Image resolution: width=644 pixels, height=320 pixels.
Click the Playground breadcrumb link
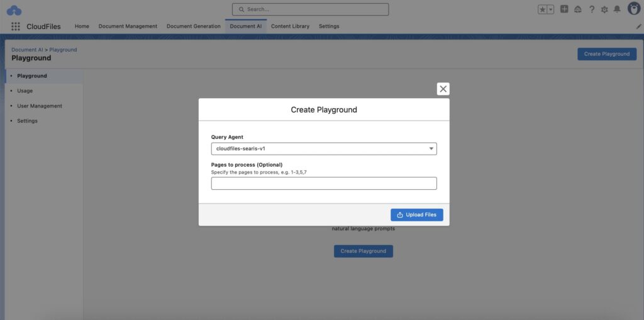click(x=64, y=50)
